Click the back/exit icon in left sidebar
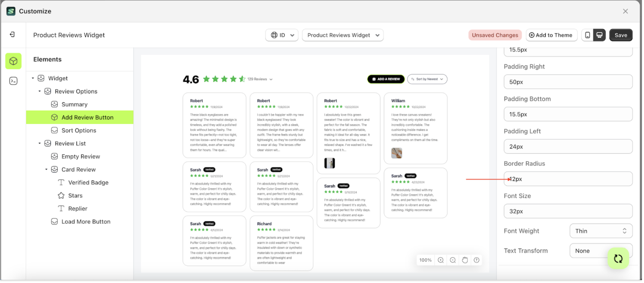644x283 pixels. coord(12,34)
